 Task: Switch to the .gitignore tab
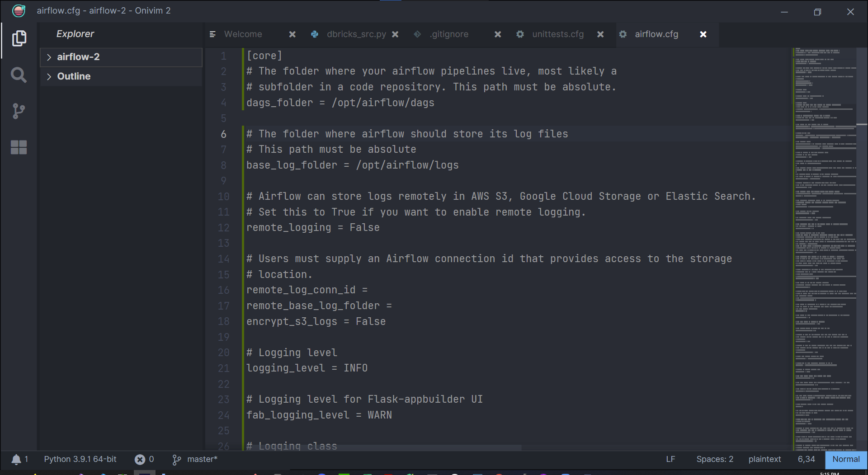click(449, 34)
